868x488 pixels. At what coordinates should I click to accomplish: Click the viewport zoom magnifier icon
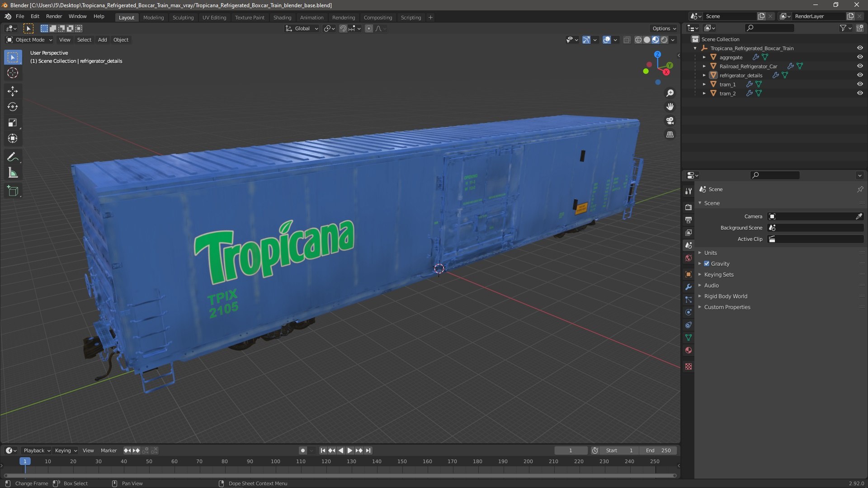tap(670, 93)
